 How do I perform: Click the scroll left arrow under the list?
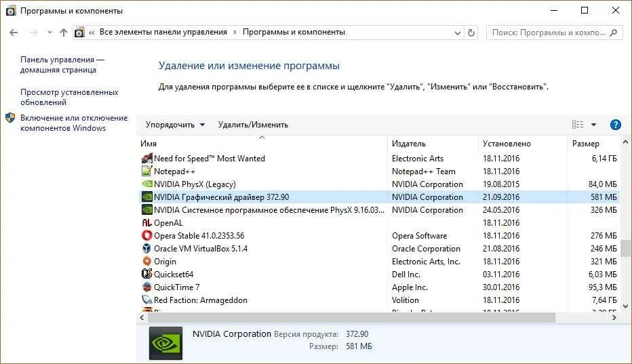[142, 318]
